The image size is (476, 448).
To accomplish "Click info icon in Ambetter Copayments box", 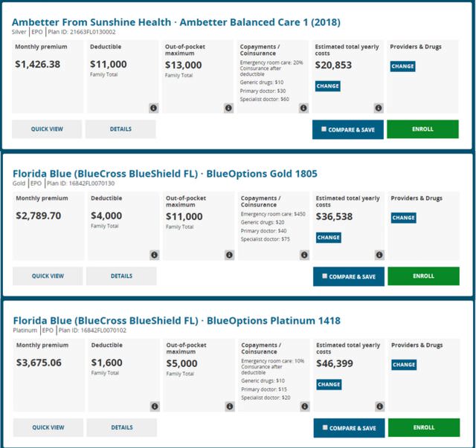I will click(303, 108).
